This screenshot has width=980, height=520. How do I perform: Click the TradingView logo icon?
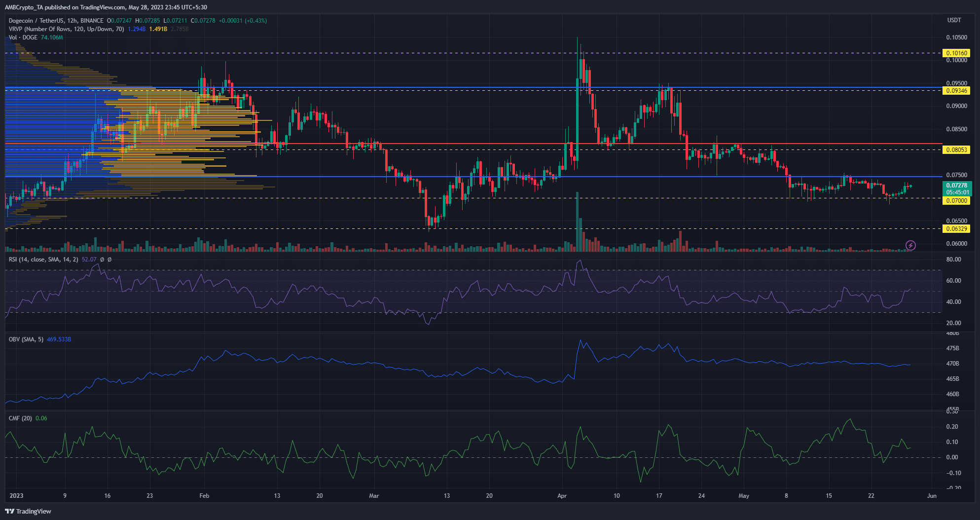pyautogui.click(x=9, y=511)
